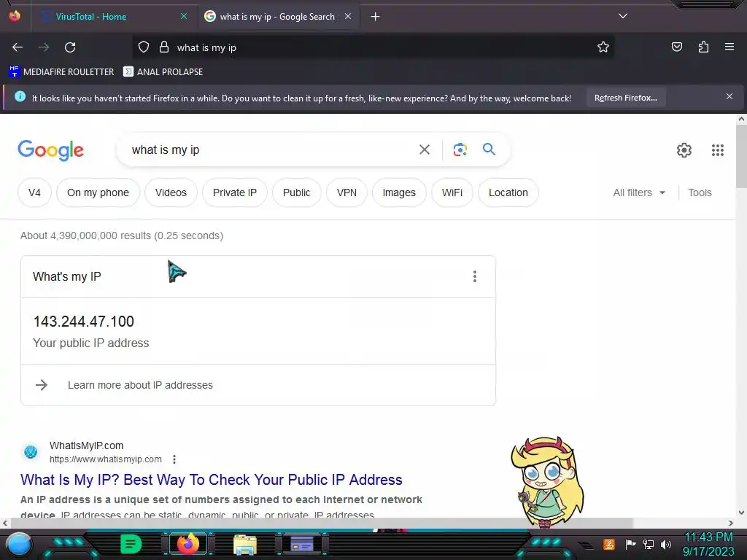
Task: Click the taskbar clock 11:43 PM
Action: (x=708, y=537)
